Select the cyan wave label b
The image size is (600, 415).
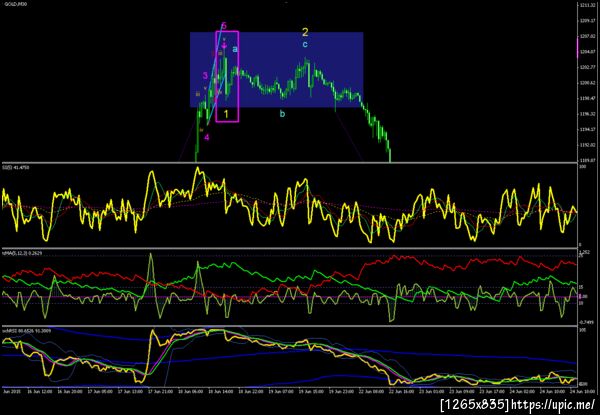[282, 113]
